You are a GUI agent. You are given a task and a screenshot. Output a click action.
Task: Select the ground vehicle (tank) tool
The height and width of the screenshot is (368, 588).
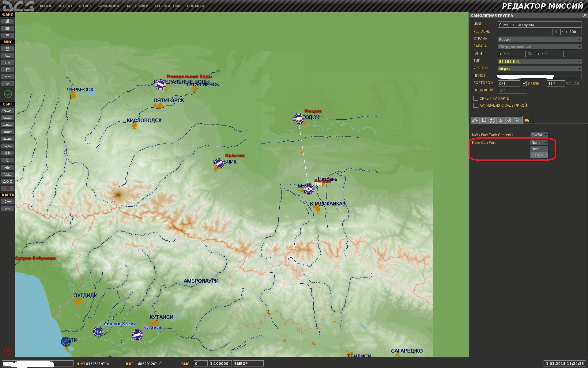[x=8, y=132]
